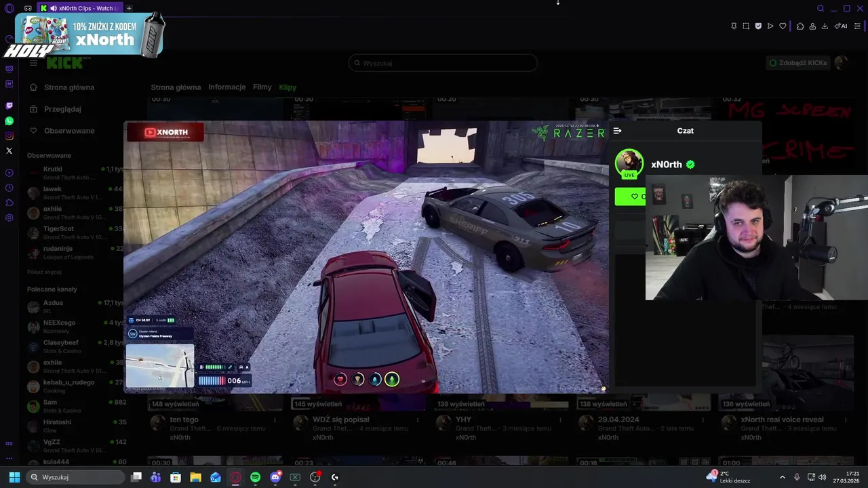Open Twitch in the Opera sidebar

tap(9, 106)
